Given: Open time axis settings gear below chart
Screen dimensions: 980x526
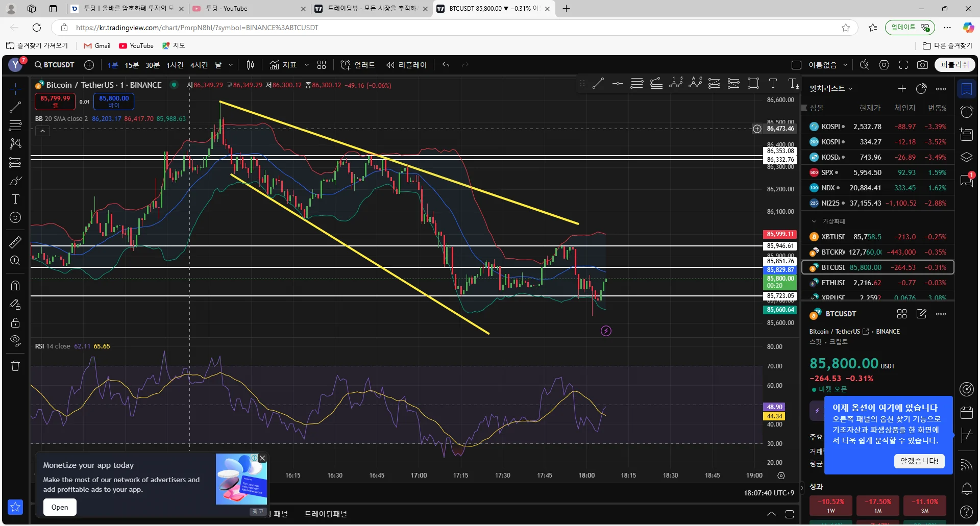Looking at the screenshot, I should [781, 475].
